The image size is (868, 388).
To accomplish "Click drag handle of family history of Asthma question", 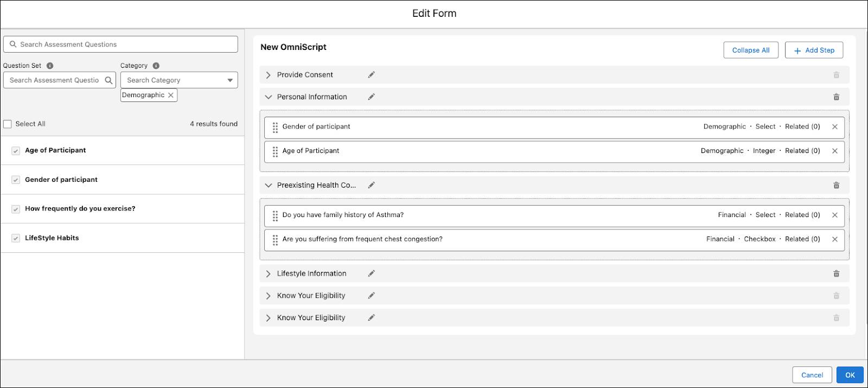I will 275,216.
